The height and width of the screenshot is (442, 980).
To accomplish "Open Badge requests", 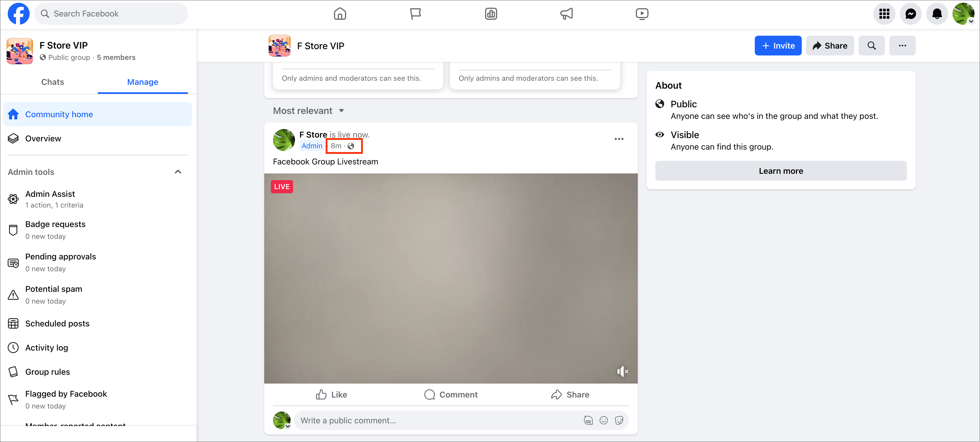I will [x=98, y=230].
